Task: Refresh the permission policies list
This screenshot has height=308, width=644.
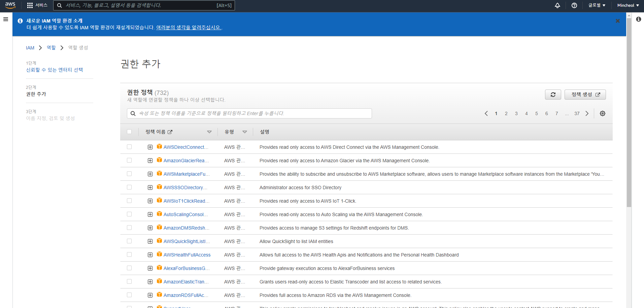Action: click(553, 95)
